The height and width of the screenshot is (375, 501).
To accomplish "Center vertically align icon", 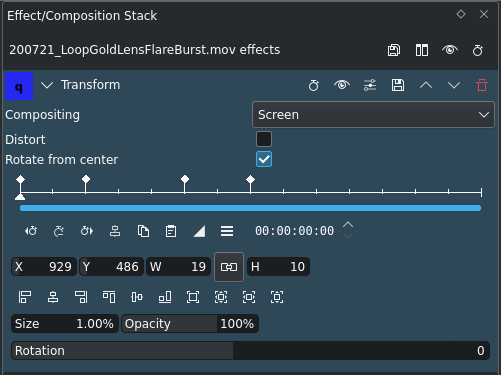I will click(x=137, y=297).
